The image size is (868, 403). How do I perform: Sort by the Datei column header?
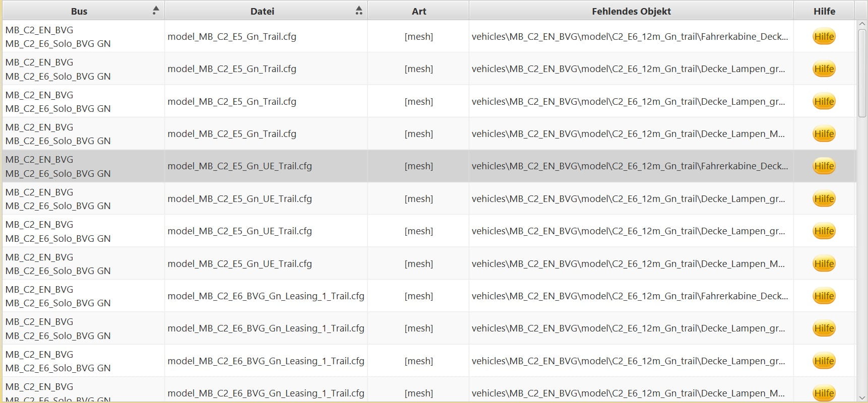coord(262,11)
